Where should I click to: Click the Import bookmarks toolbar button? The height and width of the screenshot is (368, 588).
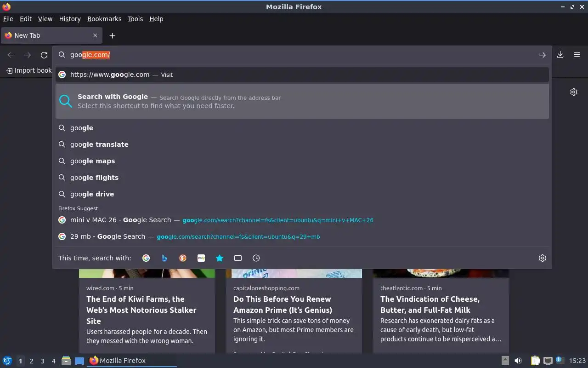point(28,70)
